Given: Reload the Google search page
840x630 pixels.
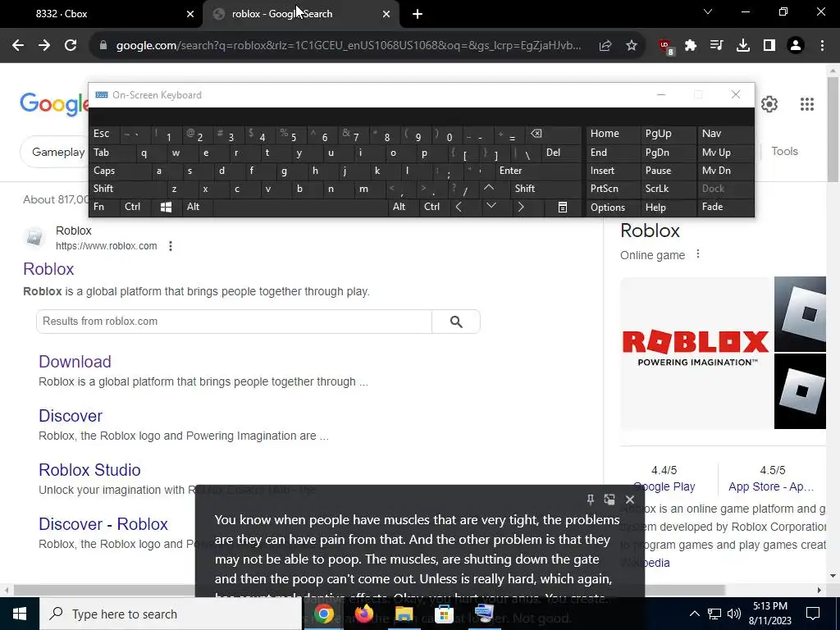Looking at the screenshot, I should point(71,46).
